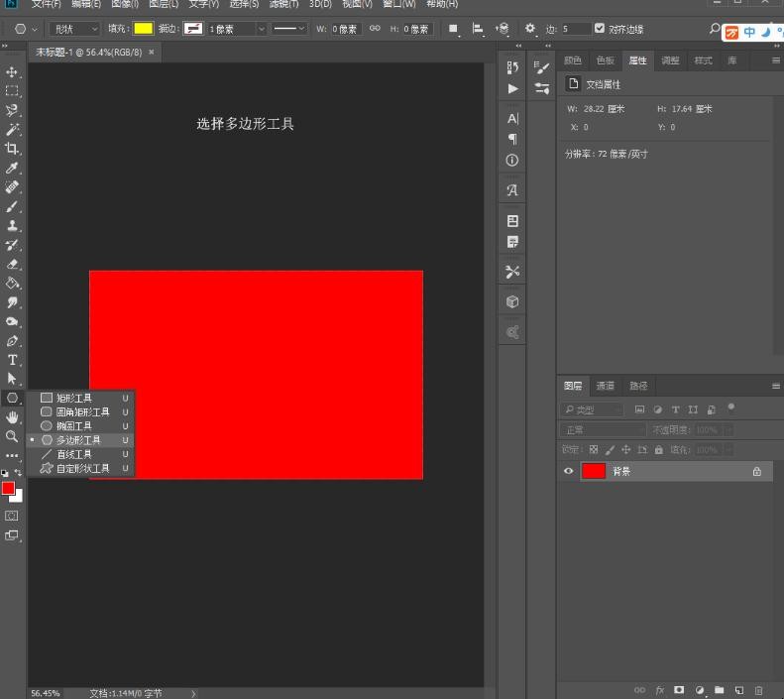Click the delete layer trash icon

[x=759, y=689]
